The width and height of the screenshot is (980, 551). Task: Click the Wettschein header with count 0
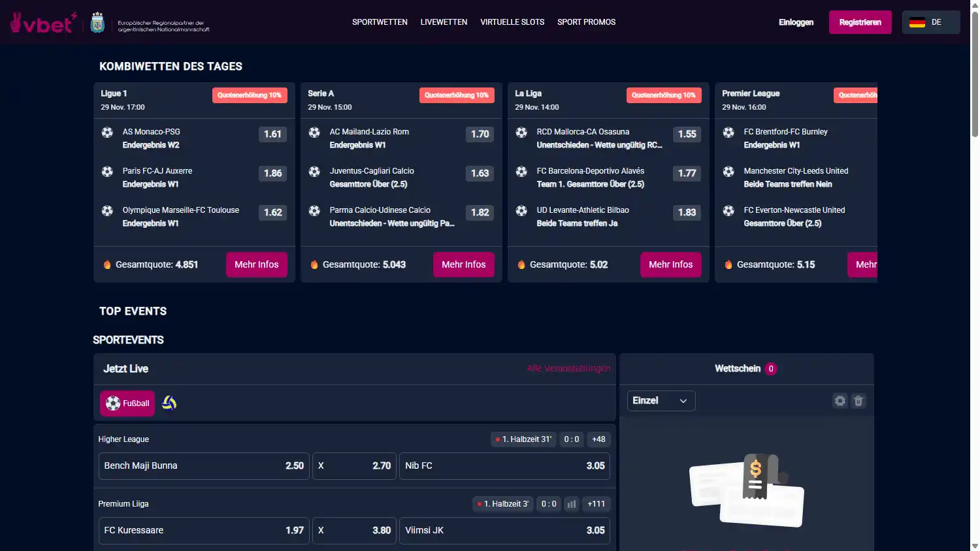click(746, 369)
